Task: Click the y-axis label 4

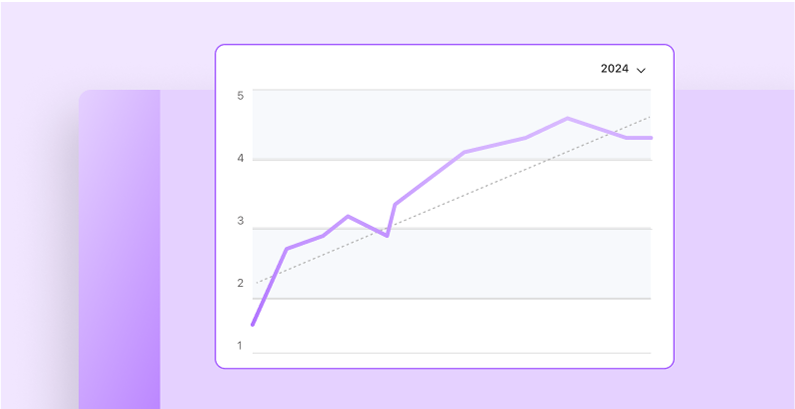Action: (240, 159)
